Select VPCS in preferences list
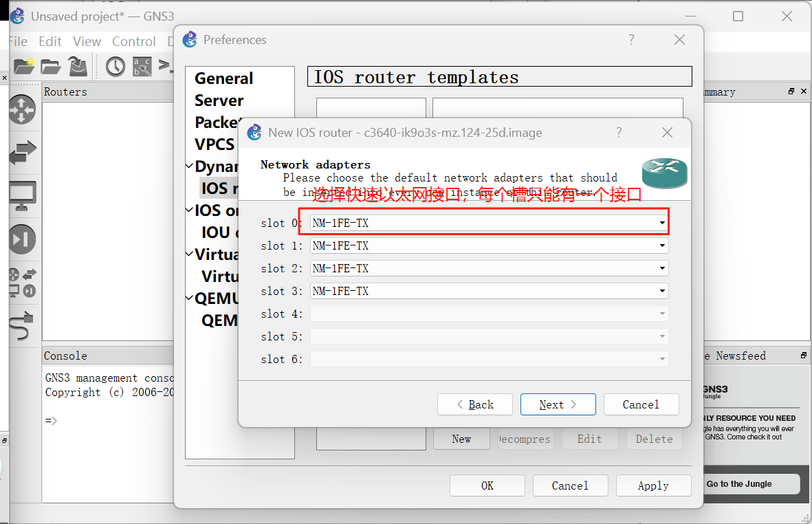 click(x=215, y=144)
